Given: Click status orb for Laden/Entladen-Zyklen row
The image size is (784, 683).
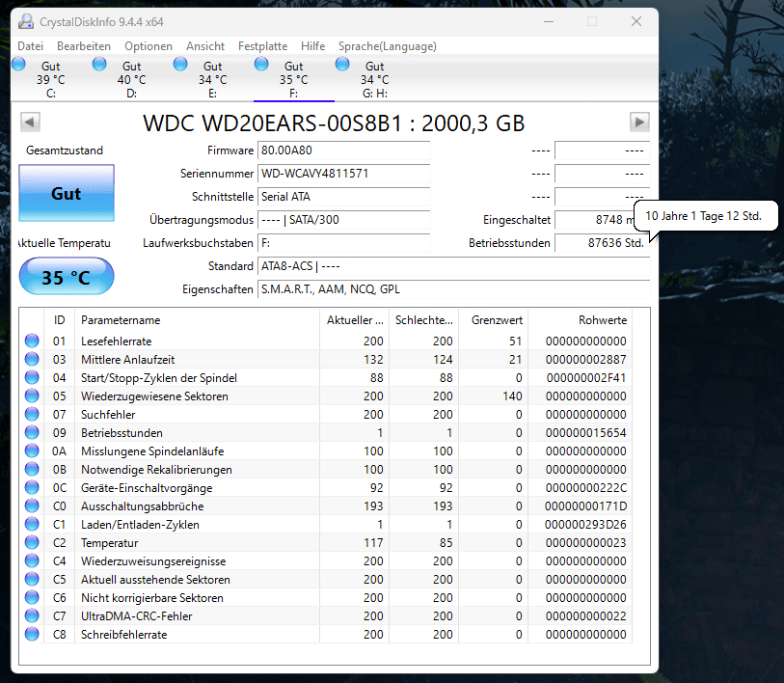Looking at the screenshot, I should point(32,525).
